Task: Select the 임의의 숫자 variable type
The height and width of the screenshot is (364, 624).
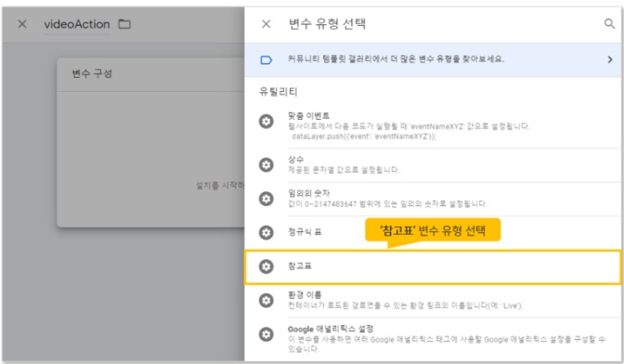Action: point(433,199)
